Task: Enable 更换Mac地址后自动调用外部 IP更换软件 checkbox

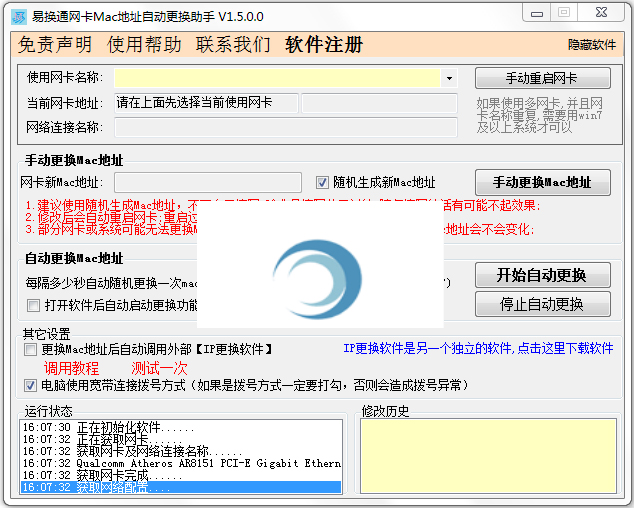Action: pos(30,349)
